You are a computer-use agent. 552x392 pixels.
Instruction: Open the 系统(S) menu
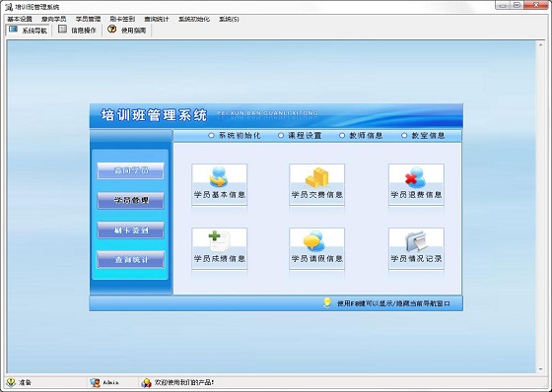229,19
